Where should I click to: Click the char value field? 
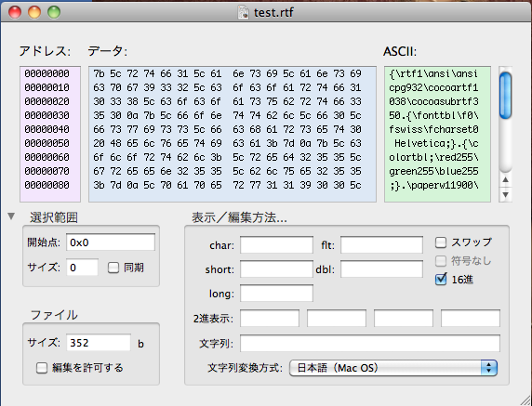tap(276, 245)
